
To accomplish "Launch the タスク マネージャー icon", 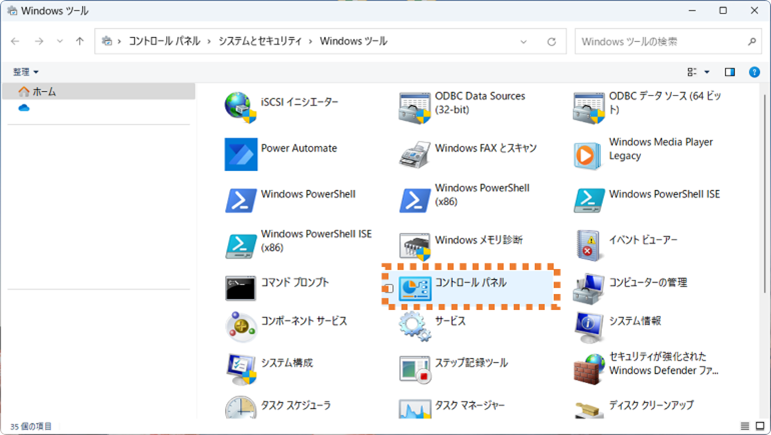I will coord(415,408).
